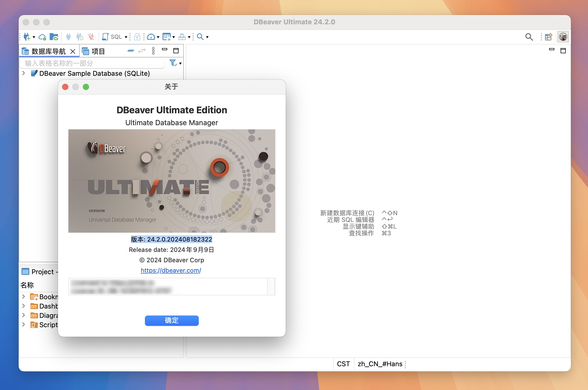588x390 pixels.
Task: Click 查找操作 hint text
Action: [x=361, y=233]
